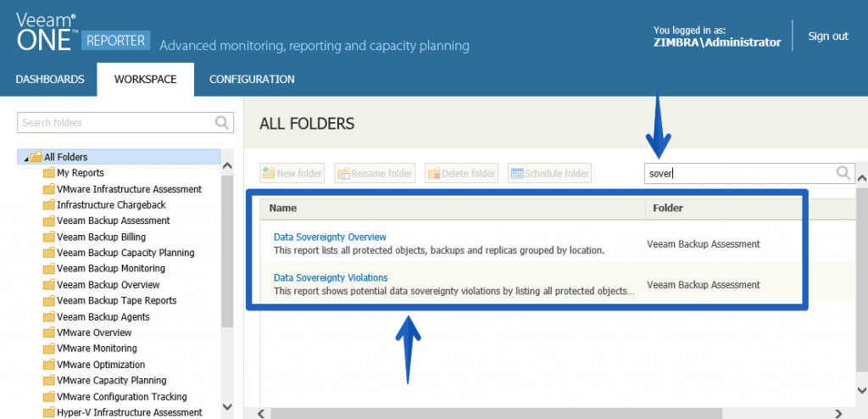This screenshot has width=868, height=419.
Task: Open the Veeam Backup Monitoring folder
Action: 111,268
